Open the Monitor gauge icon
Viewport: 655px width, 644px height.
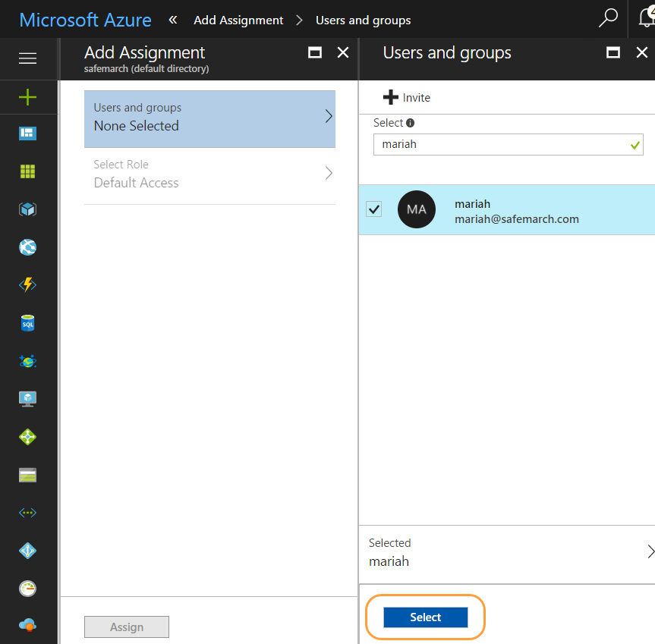[27, 589]
